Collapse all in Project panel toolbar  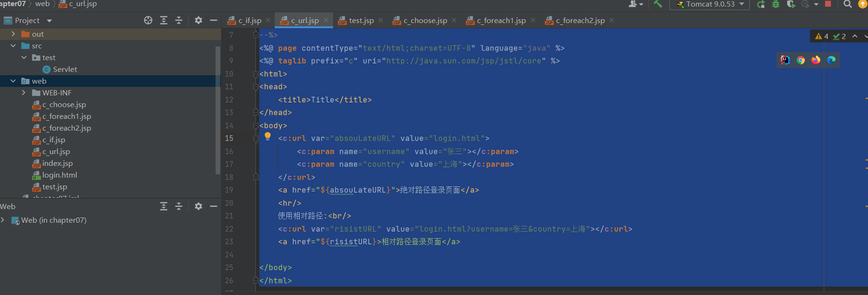[179, 20]
